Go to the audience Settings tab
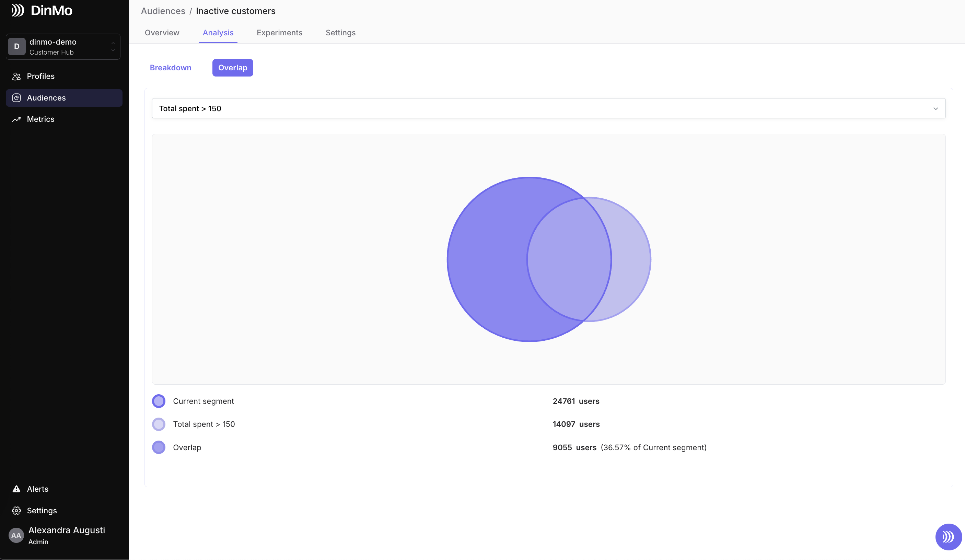This screenshot has width=965, height=560. pos(340,33)
